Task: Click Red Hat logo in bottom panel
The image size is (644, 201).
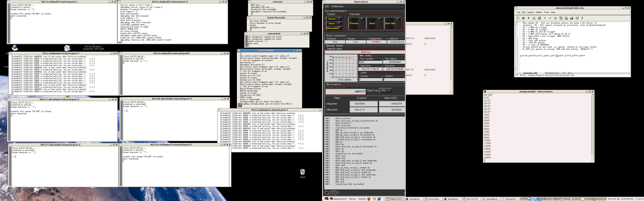Action: pos(327,199)
